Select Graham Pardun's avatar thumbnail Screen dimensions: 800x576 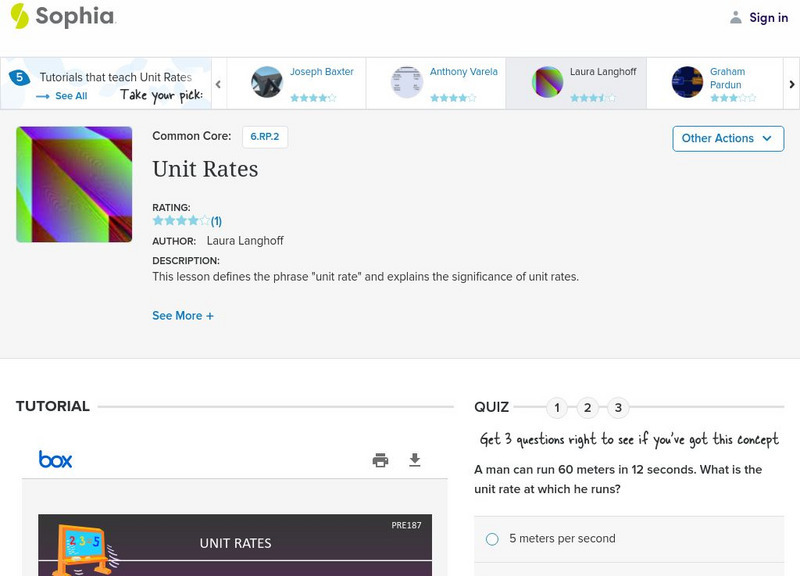point(687,82)
